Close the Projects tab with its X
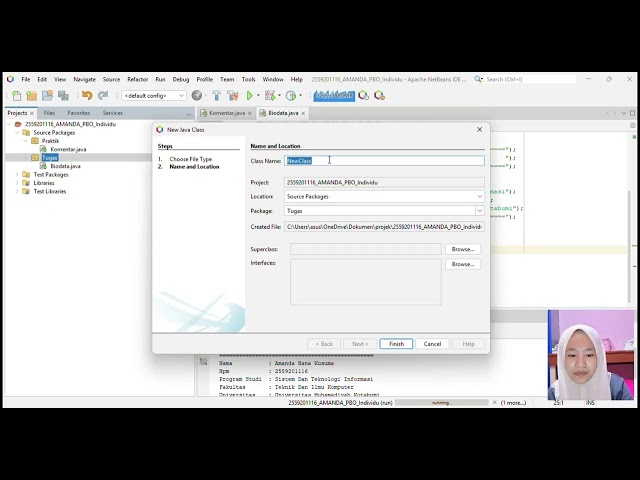Image resolution: width=640 pixels, height=480 pixels. click(32, 113)
